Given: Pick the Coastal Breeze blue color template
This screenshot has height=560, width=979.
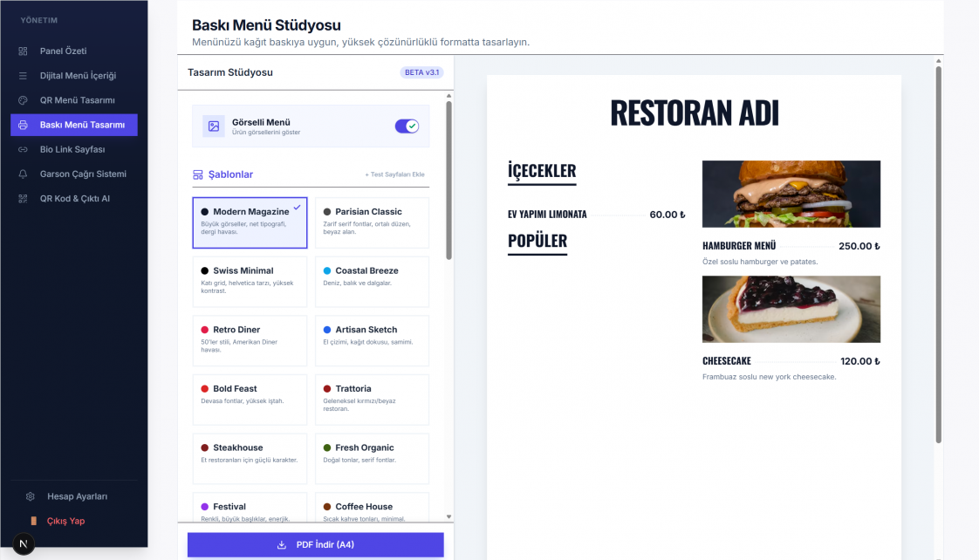Looking at the screenshot, I should click(x=372, y=281).
